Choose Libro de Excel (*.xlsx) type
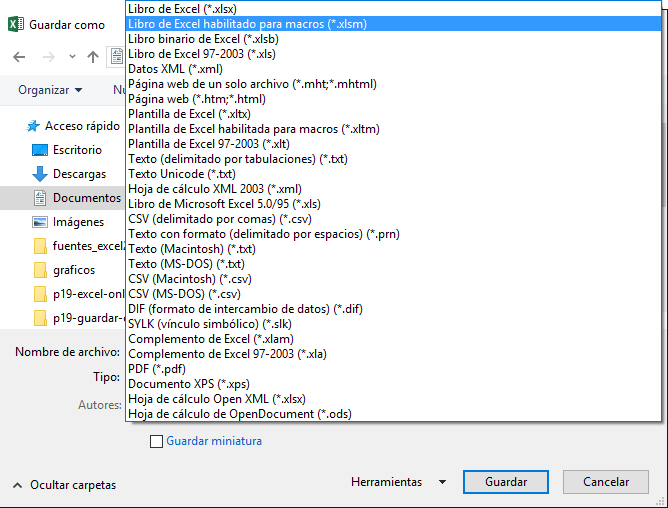The height and width of the screenshot is (508, 668). pyautogui.click(x=393, y=9)
